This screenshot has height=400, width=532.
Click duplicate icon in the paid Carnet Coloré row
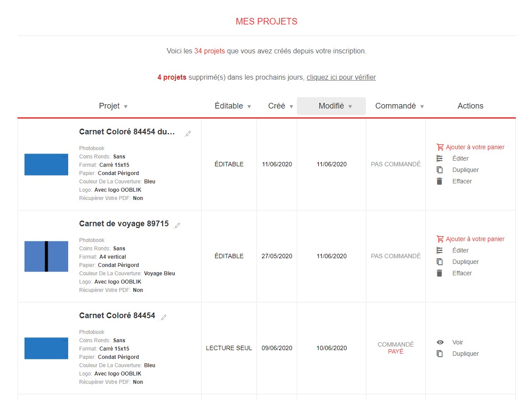click(440, 354)
